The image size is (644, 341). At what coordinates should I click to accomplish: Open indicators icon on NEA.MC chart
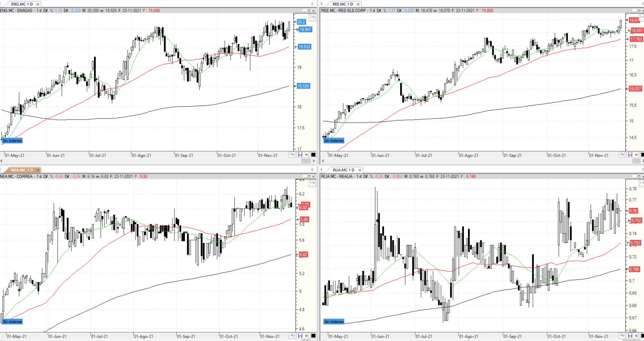293,336
